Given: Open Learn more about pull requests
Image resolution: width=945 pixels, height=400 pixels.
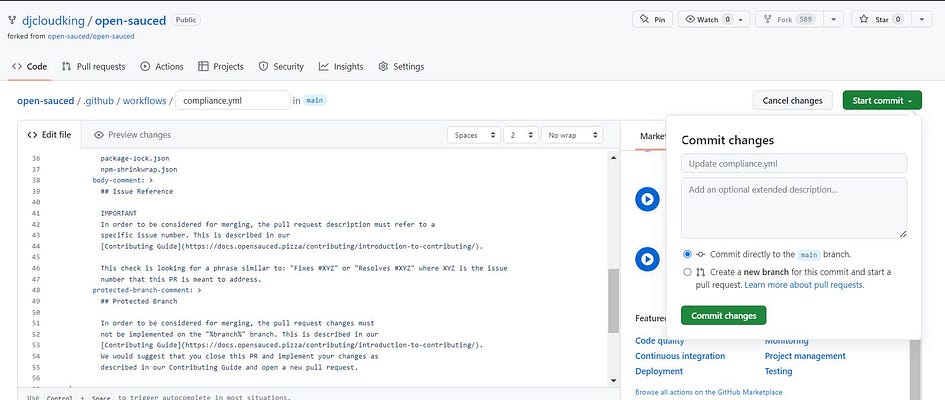Looking at the screenshot, I should click(804, 285).
